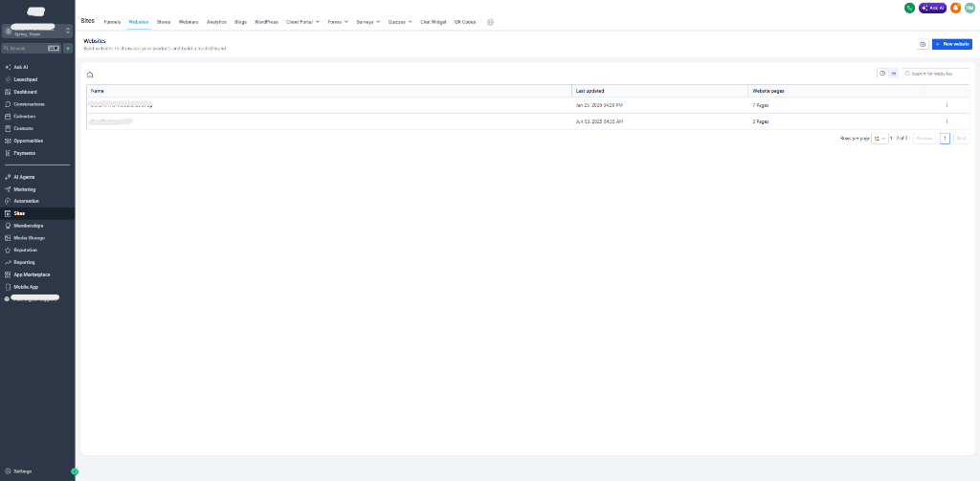The height and width of the screenshot is (481, 980).
Task: Expand the Surveys dropdown tab
Action: (368, 22)
